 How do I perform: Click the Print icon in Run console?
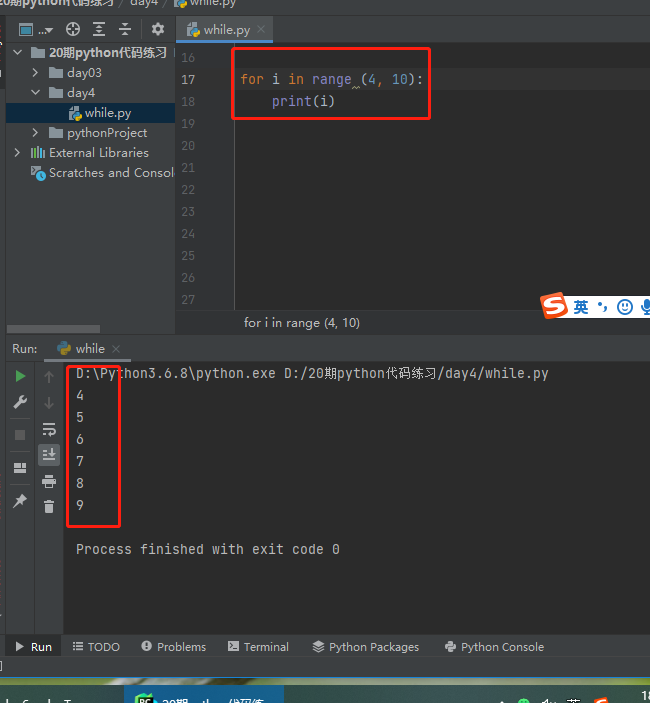(49, 481)
